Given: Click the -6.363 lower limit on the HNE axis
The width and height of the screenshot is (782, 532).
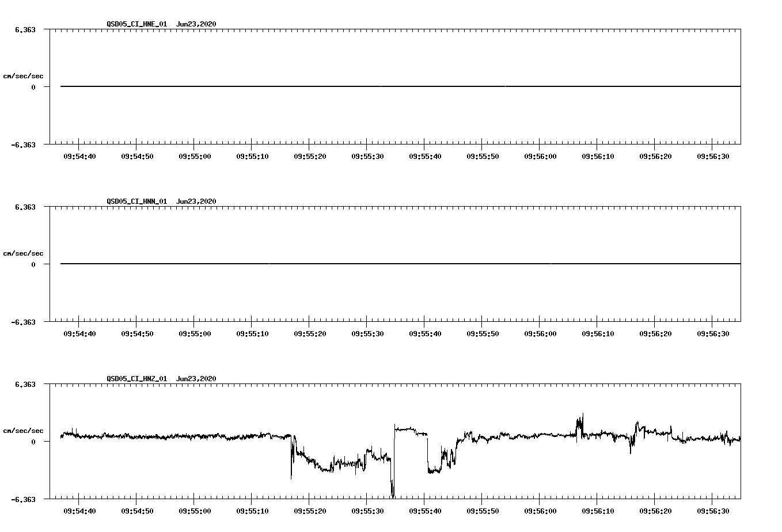Looking at the screenshot, I should pyautogui.click(x=23, y=145).
